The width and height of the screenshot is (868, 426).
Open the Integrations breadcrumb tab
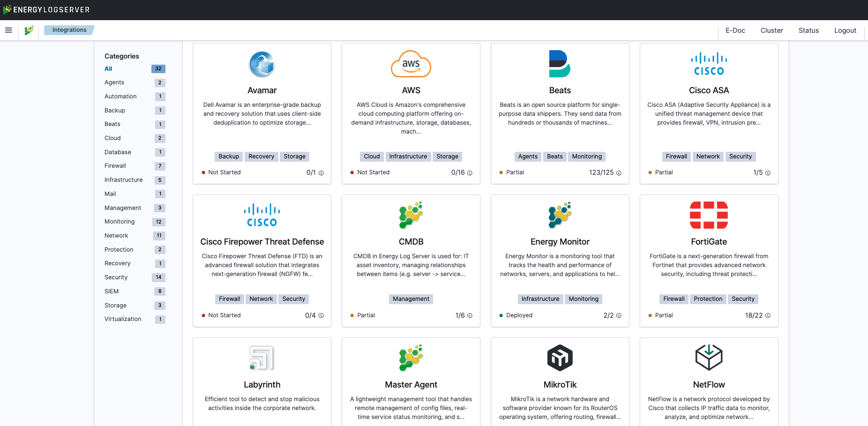(69, 30)
